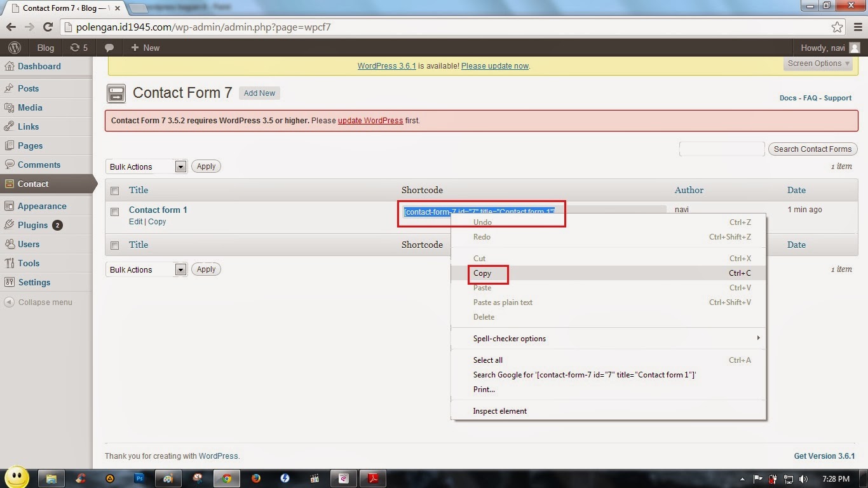Click Edit under Contact form 1
The height and width of the screenshot is (488, 868).
pos(135,222)
